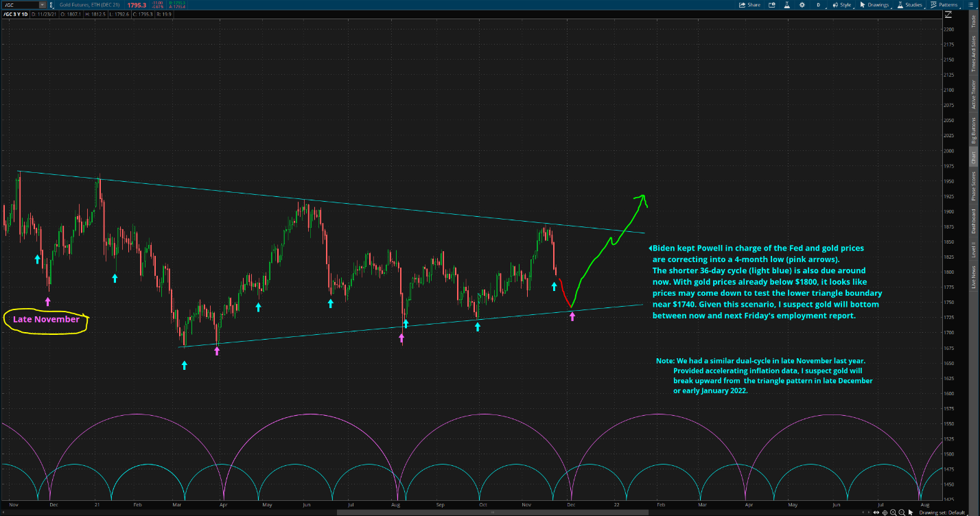Open the alerts icon next to Share
This screenshot has height=516, width=980.
point(771,5)
